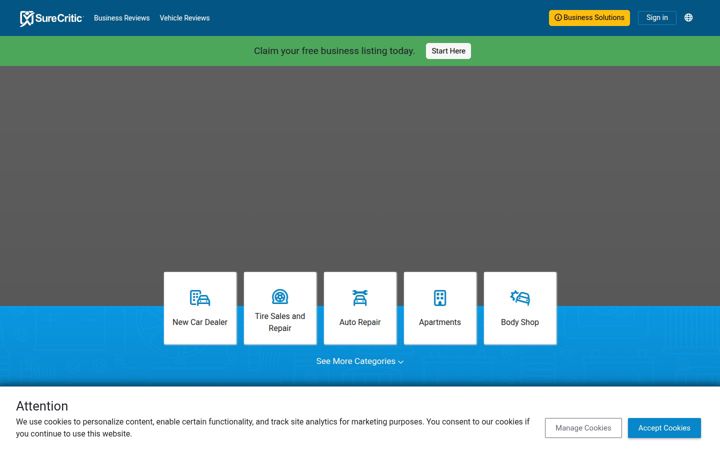
Task: Open the globe language selector icon
Action: pyautogui.click(x=688, y=17)
